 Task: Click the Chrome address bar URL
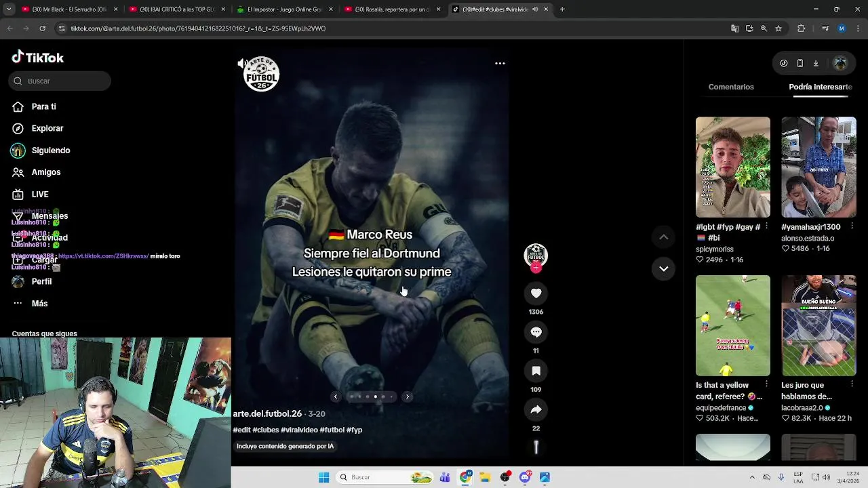(x=198, y=28)
